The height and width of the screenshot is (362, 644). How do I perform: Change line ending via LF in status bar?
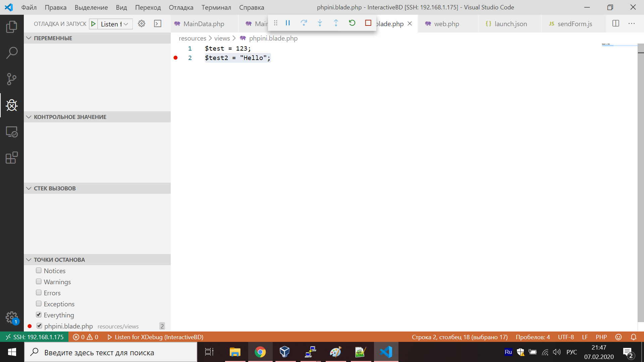tap(585, 337)
